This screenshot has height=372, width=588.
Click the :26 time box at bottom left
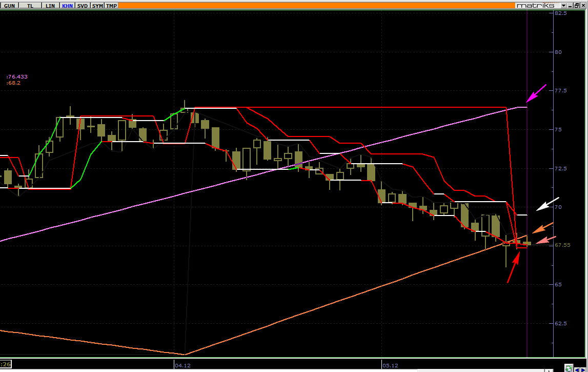[6, 364]
